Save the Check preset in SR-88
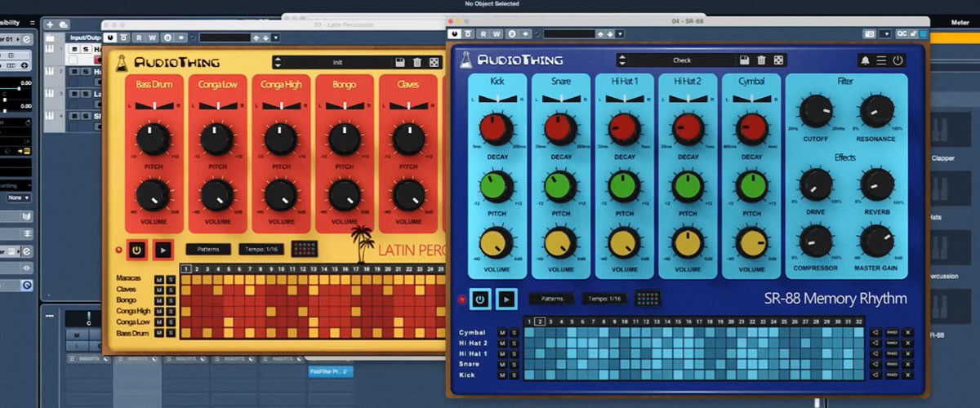The image size is (980, 408). pos(745,60)
